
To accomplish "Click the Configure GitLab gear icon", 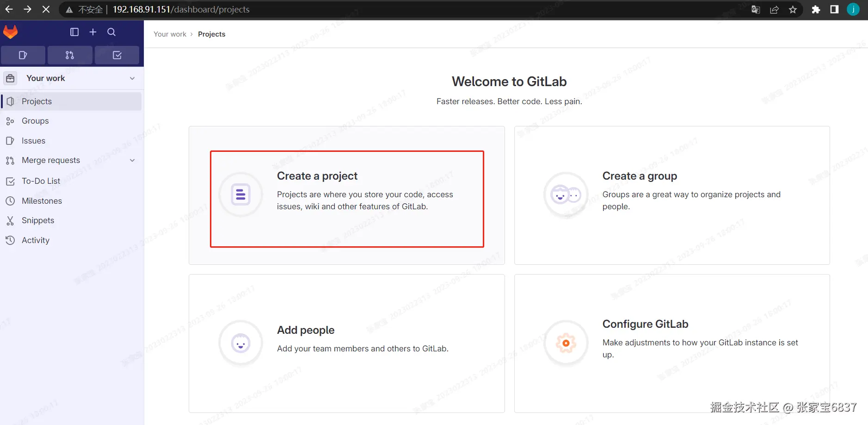I will click(x=566, y=343).
